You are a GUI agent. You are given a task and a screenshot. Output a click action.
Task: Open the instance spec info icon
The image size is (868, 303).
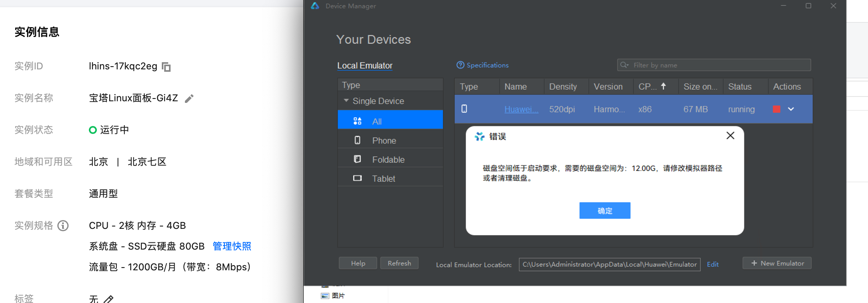(x=63, y=226)
